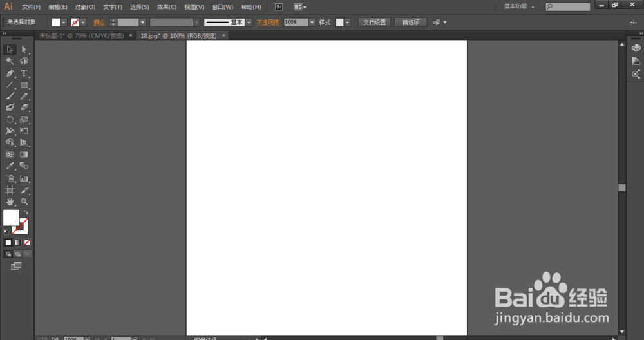Open the 对象(O) menu
This screenshot has height=340, width=644.
[85, 7]
